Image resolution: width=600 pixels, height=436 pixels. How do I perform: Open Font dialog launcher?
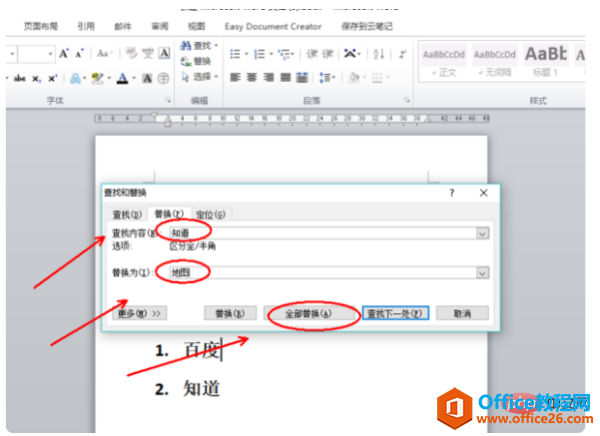coord(168,100)
